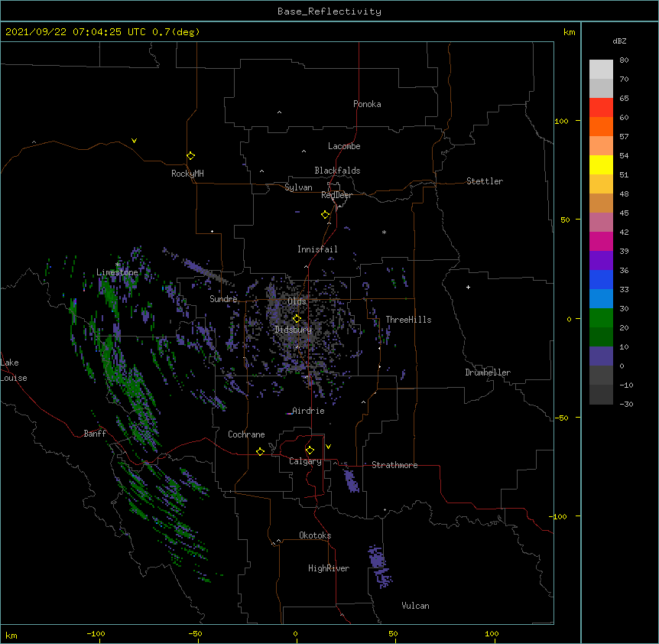Click the Airdrie city label
The height and width of the screenshot is (644, 659).
click(308, 411)
